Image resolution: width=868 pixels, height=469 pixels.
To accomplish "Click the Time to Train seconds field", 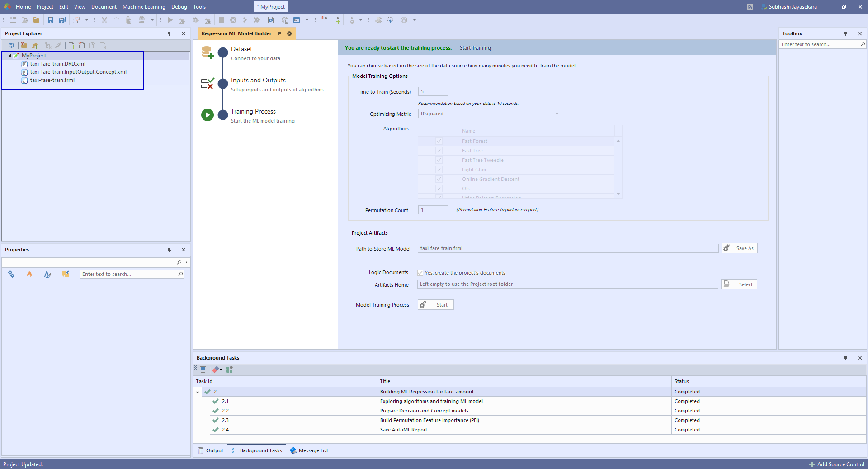I will pos(433,91).
